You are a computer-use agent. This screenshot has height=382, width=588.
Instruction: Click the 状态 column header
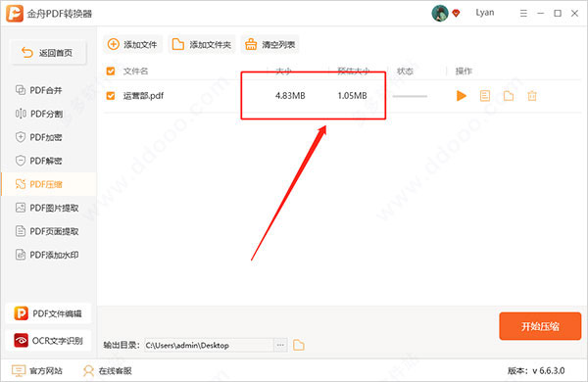[x=405, y=71]
